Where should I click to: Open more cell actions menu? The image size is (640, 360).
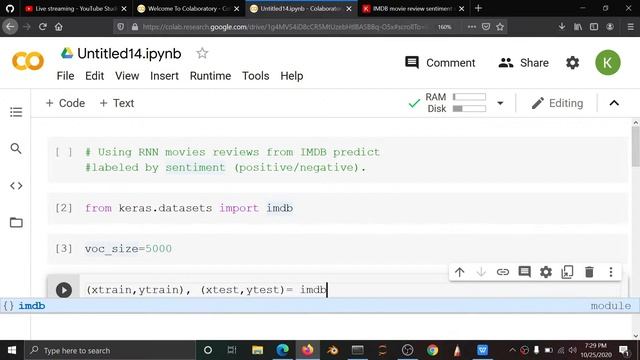pos(611,272)
